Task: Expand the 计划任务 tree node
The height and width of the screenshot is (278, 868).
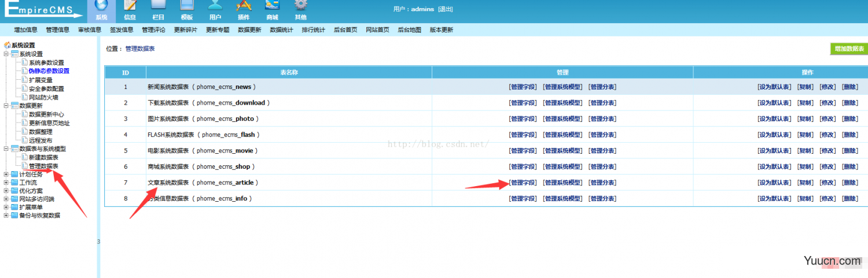Action: (6, 174)
